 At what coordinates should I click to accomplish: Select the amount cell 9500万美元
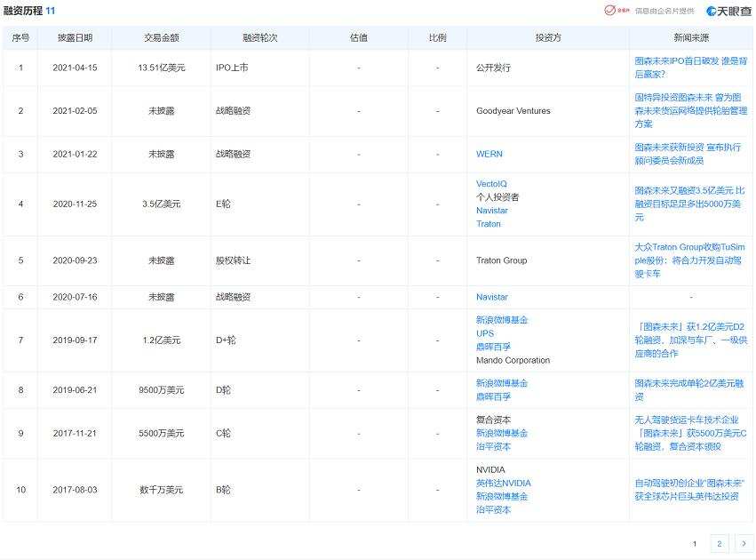tap(161, 389)
